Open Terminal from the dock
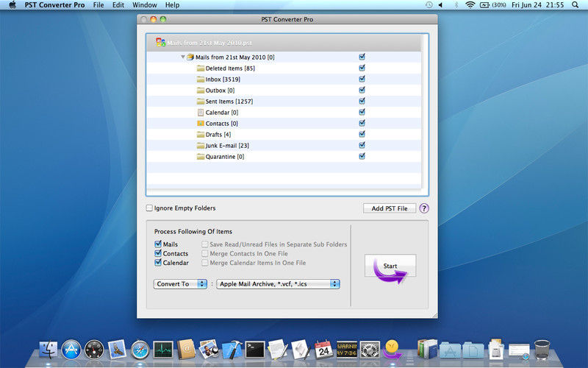Image resolution: width=588 pixels, height=368 pixels. pyautogui.click(x=255, y=350)
